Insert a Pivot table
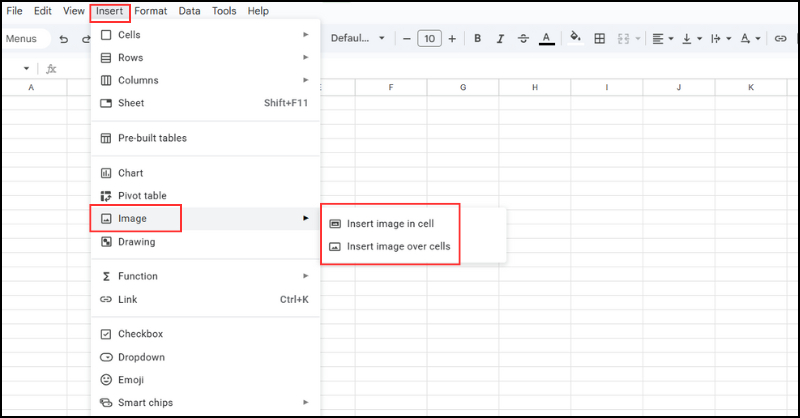Viewport: 800px width, 418px height. pos(206,195)
